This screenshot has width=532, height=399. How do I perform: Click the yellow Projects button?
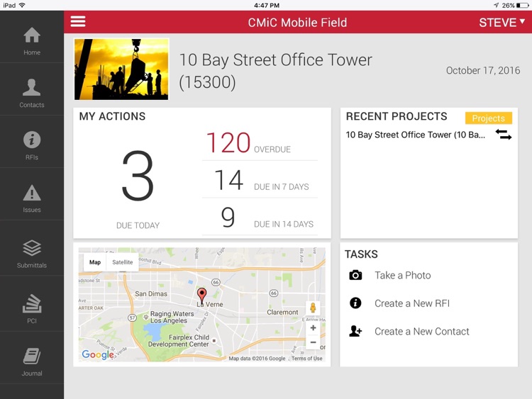pyautogui.click(x=488, y=118)
